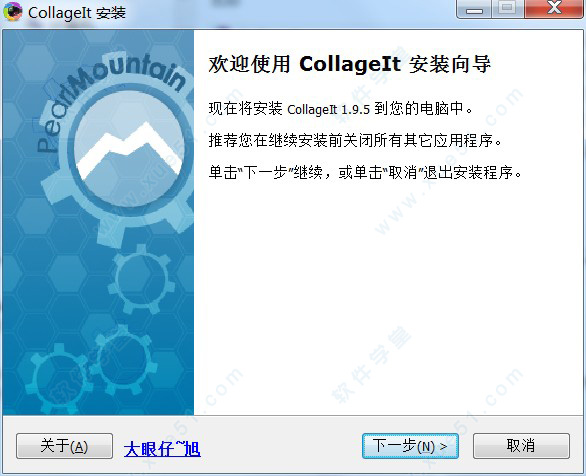Click the greyed-out maximize window button
This screenshot has height=476, width=586.
coord(508,9)
